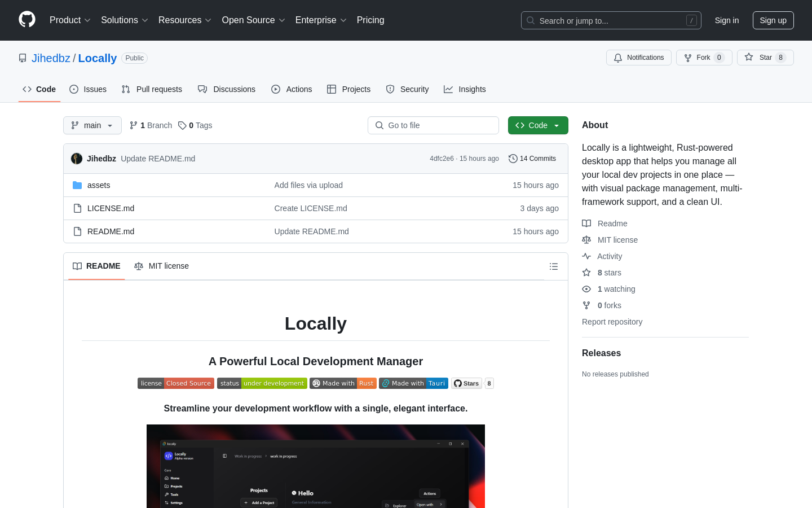Click the GitHub logo icon
This screenshot has width=812, height=508.
click(27, 20)
